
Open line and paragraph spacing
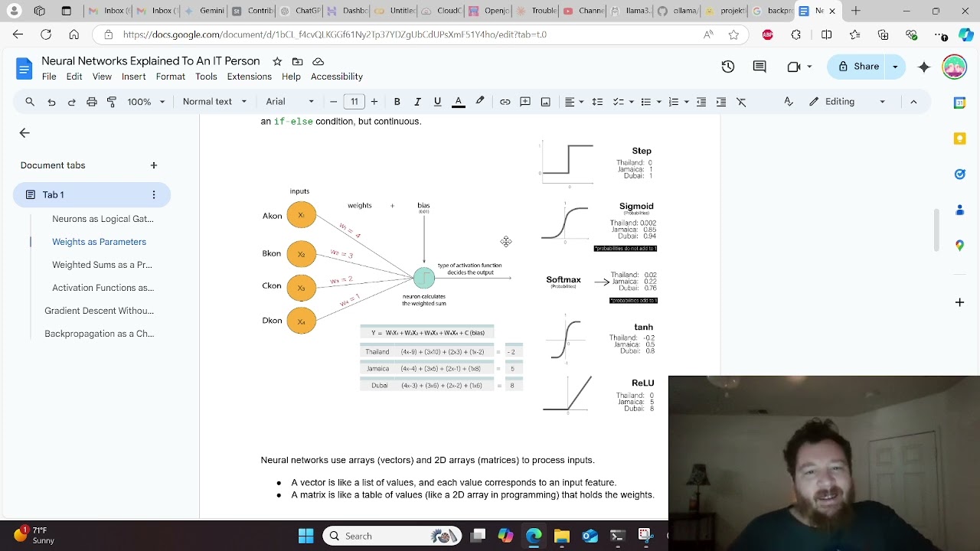597,102
